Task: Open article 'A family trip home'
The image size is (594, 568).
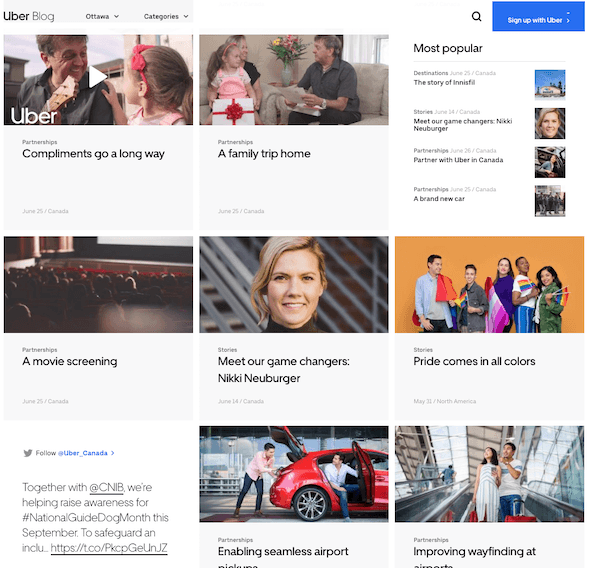Action: coord(264,153)
